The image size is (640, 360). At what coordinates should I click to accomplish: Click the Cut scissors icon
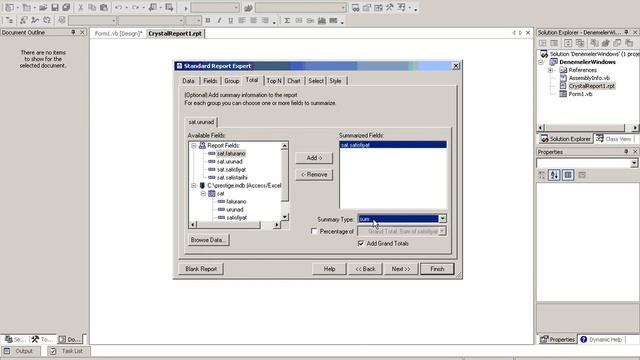click(81, 7)
